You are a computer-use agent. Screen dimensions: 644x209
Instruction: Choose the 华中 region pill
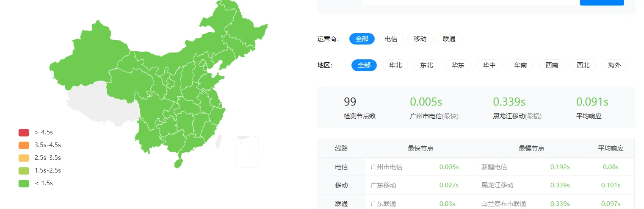coord(489,65)
